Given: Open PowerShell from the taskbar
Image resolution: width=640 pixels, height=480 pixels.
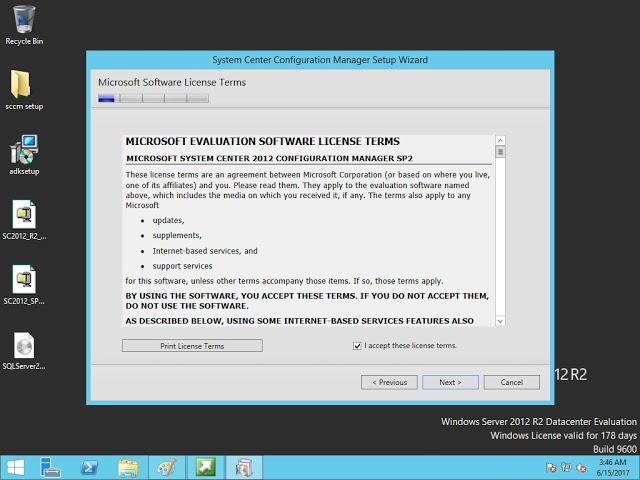Looking at the screenshot, I should (x=89, y=467).
